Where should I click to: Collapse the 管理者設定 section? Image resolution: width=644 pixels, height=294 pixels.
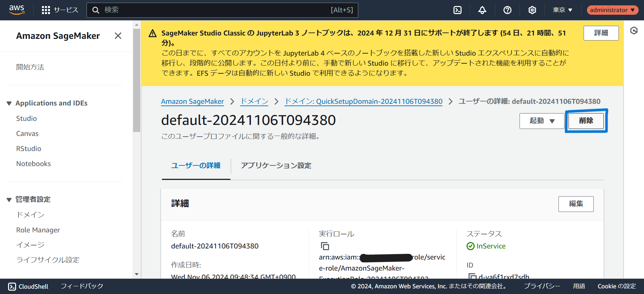[x=9, y=200]
